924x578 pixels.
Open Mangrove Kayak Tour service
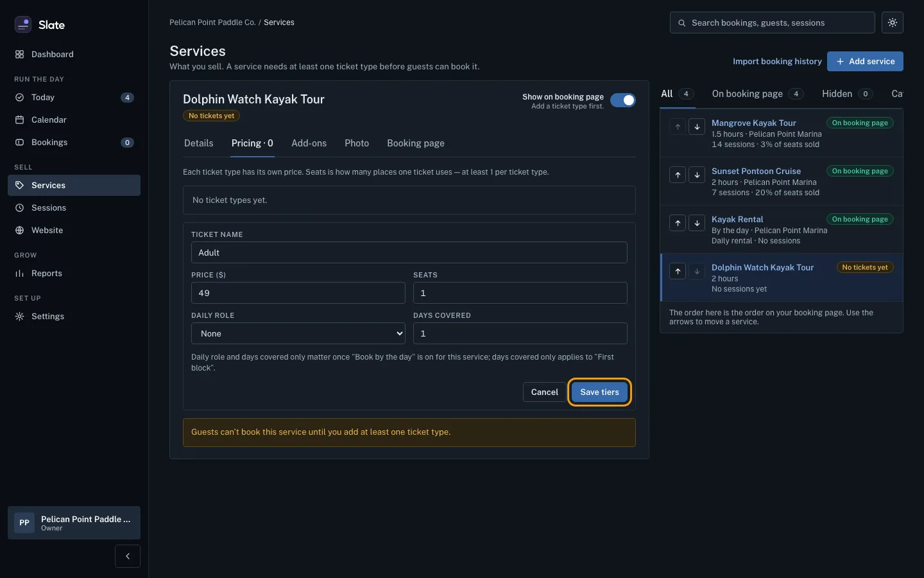pyautogui.click(x=754, y=123)
